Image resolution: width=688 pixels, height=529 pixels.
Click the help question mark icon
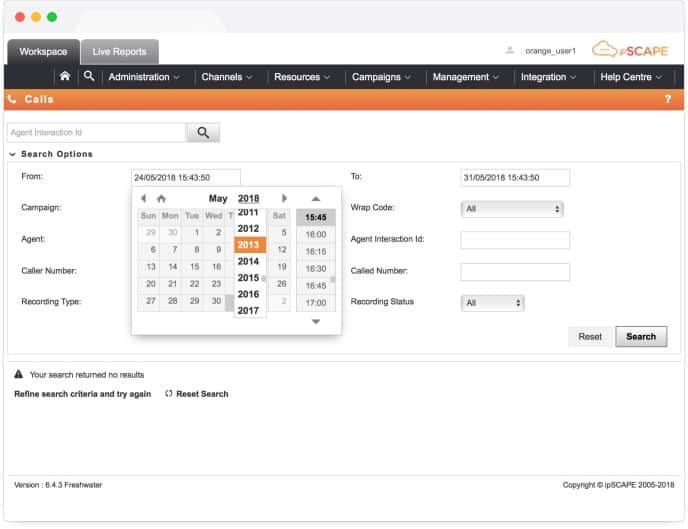point(667,99)
